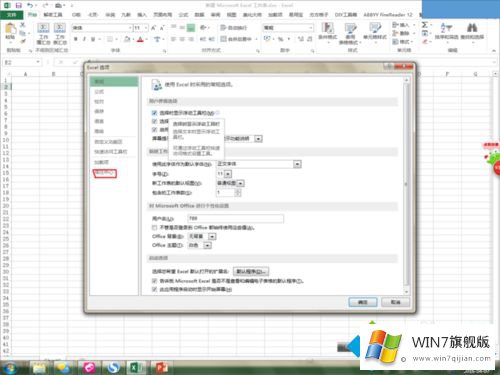Image resolution: width=500 pixels, height=375 pixels.
Task: Click the Format Painter brush icon
Action: point(23,41)
